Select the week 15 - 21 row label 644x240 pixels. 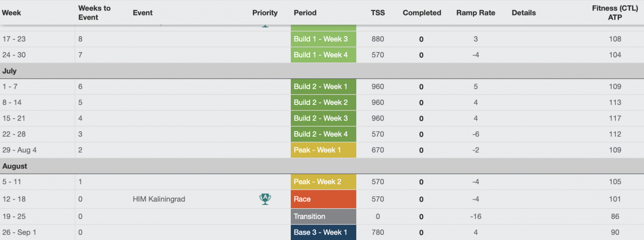pyautogui.click(x=13, y=118)
